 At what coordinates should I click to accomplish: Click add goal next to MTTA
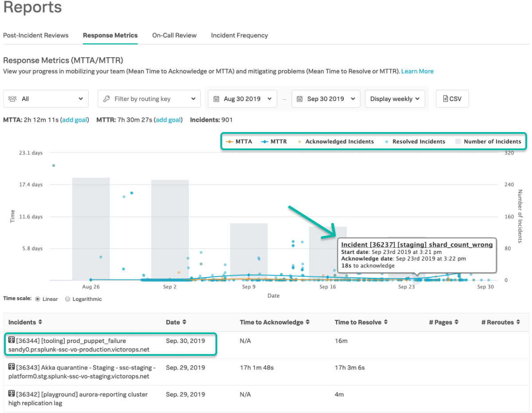click(74, 120)
